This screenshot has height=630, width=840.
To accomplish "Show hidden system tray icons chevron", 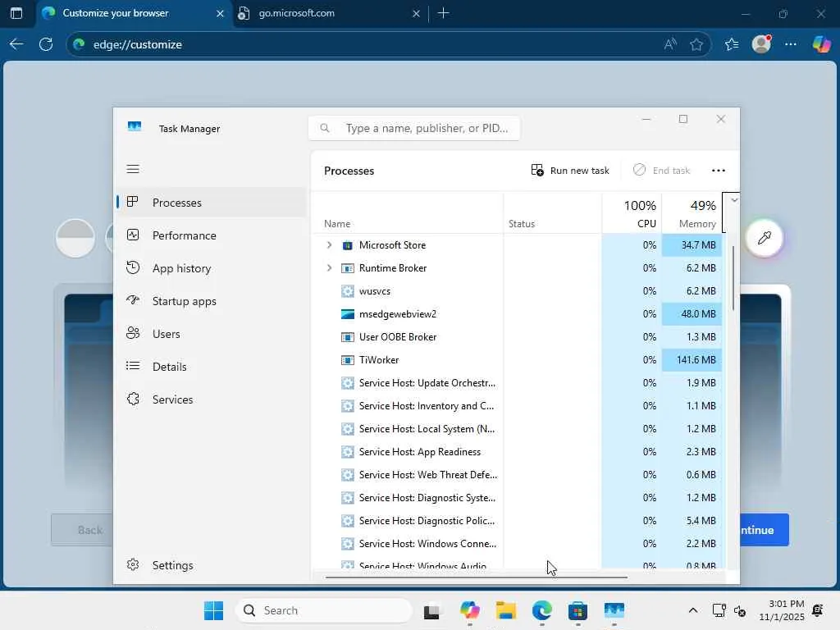I will tap(692, 611).
